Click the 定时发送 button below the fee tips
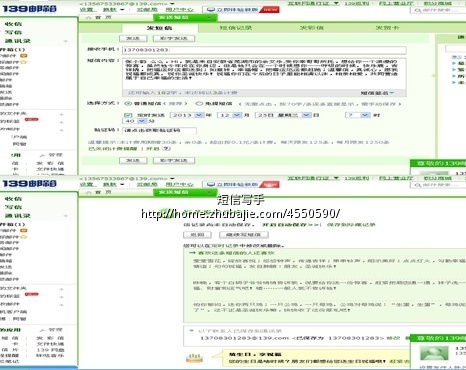The height and width of the screenshot is (370, 466). (174, 161)
